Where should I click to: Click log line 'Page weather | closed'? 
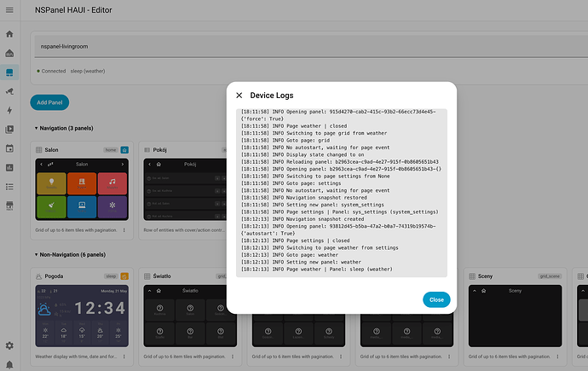pos(294,126)
